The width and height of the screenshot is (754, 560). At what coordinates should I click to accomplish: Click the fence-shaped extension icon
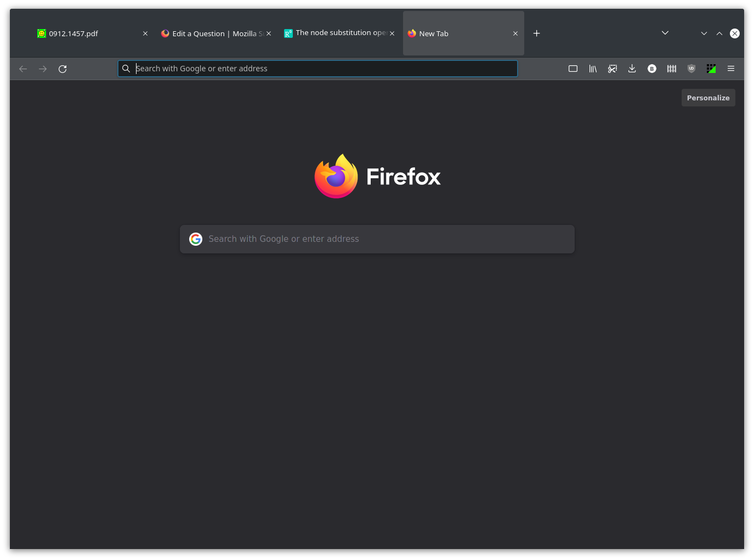click(672, 69)
